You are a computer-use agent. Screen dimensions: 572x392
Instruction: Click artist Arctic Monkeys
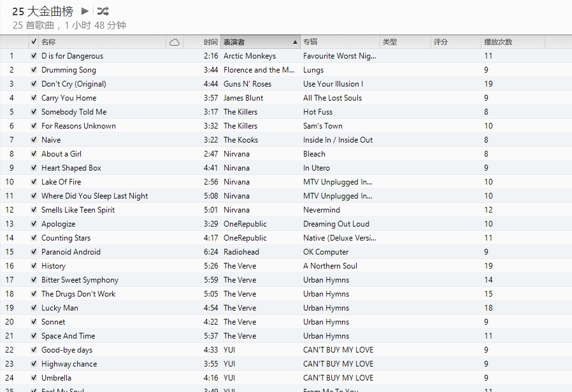[x=250, y=56]
